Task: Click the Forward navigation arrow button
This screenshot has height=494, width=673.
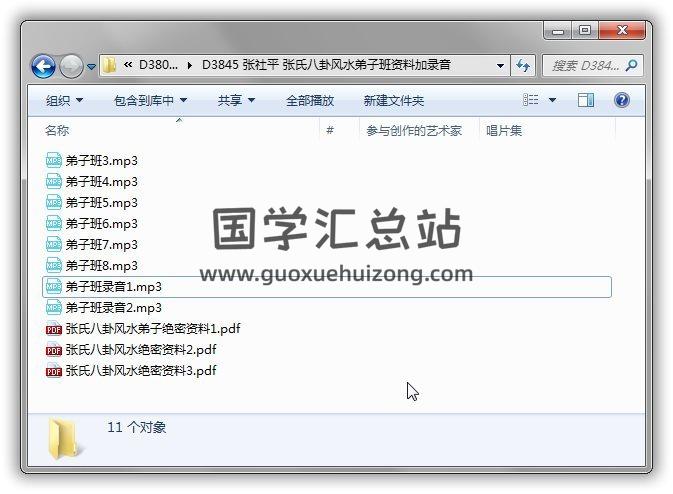Action: [x=70, y=66]
